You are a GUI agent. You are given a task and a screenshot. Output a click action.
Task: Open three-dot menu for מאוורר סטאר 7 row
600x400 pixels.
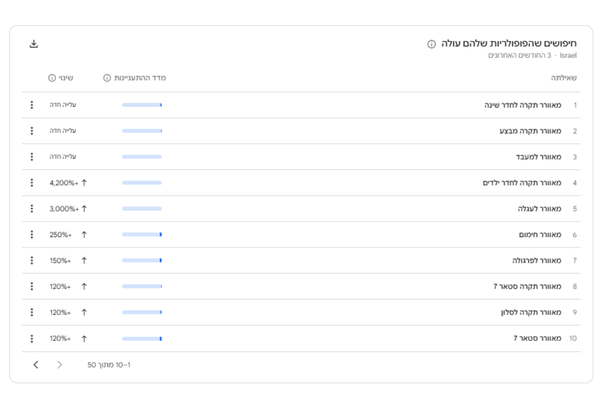pos(32,339)
